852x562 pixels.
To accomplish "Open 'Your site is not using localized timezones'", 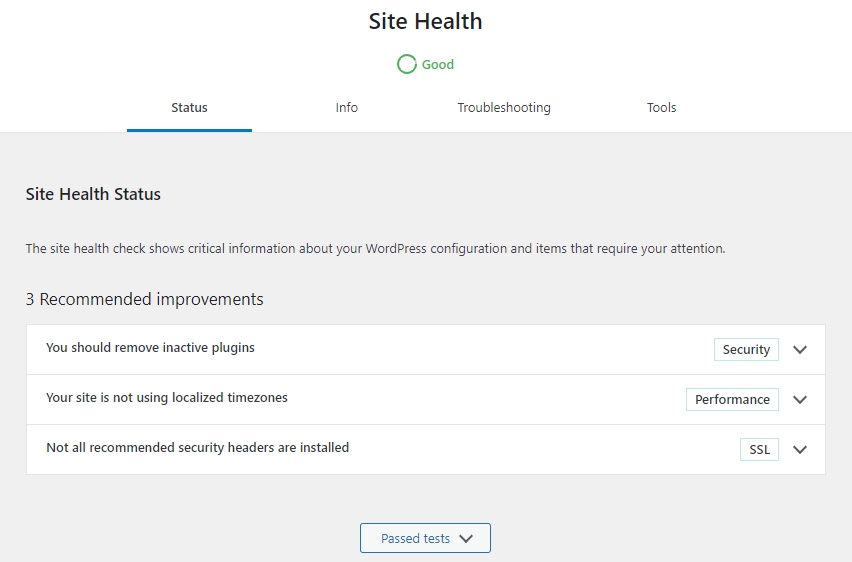I will (426, 399).
